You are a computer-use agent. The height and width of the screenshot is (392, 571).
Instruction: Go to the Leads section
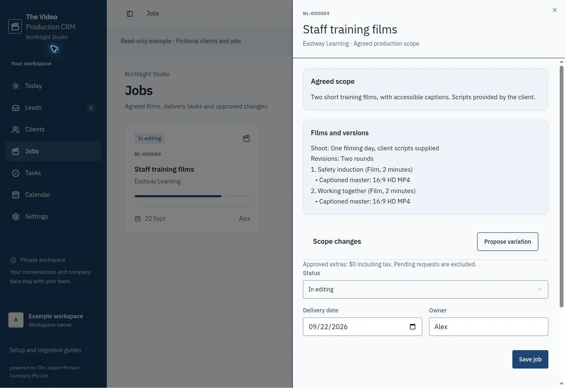coord(53,108)
